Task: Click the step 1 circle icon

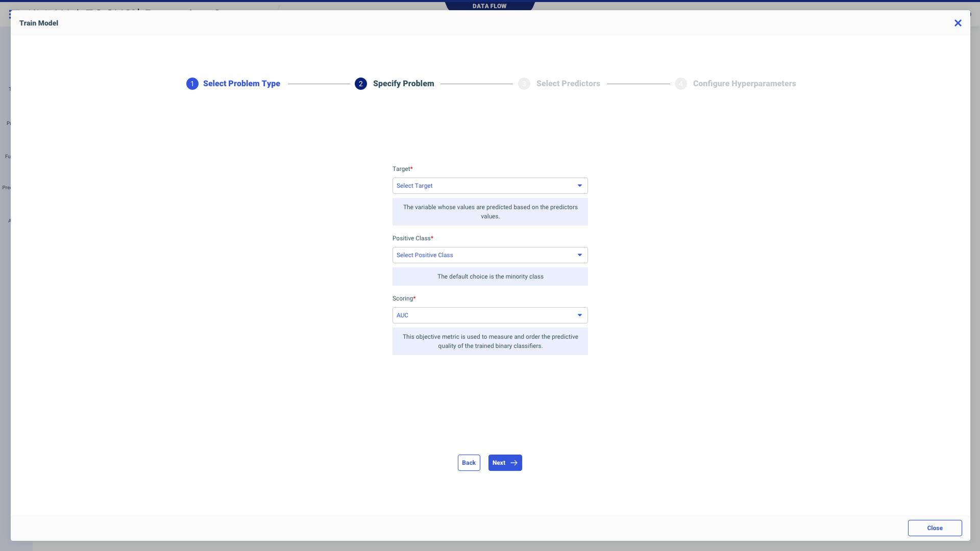Action: (192, 84)
